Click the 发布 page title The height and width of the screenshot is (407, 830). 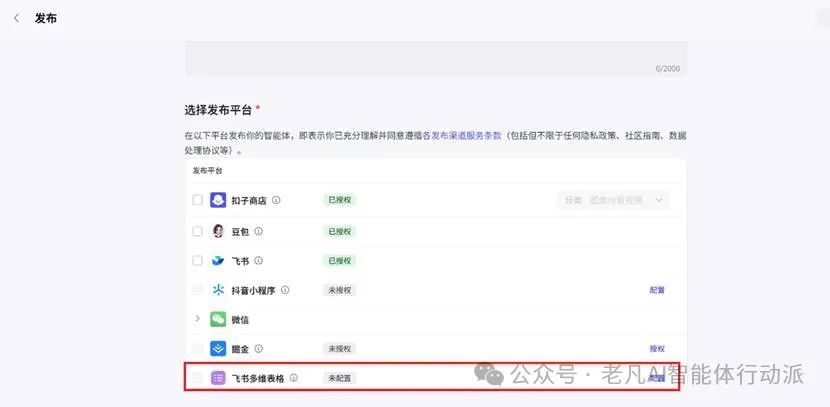(x=46, y=19)
